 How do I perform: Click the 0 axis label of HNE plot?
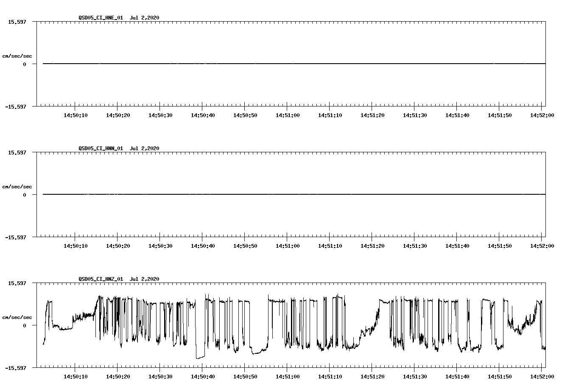tap(25, 64)
